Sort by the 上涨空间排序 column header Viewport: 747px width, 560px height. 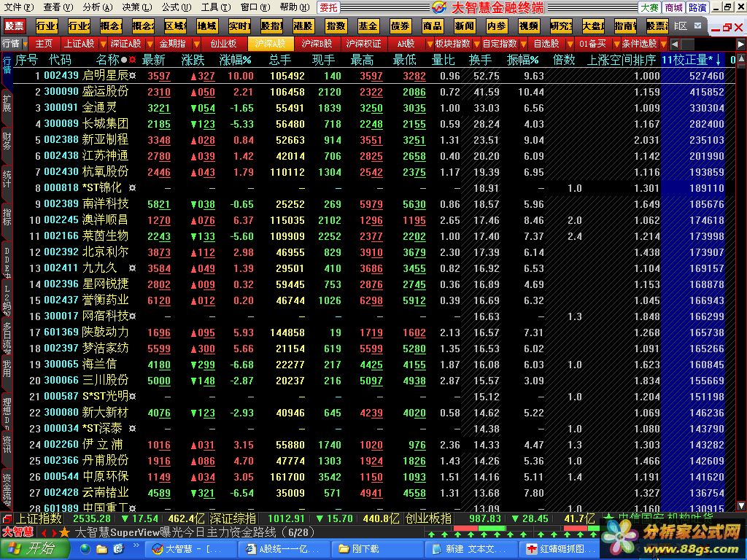point(622,60)
